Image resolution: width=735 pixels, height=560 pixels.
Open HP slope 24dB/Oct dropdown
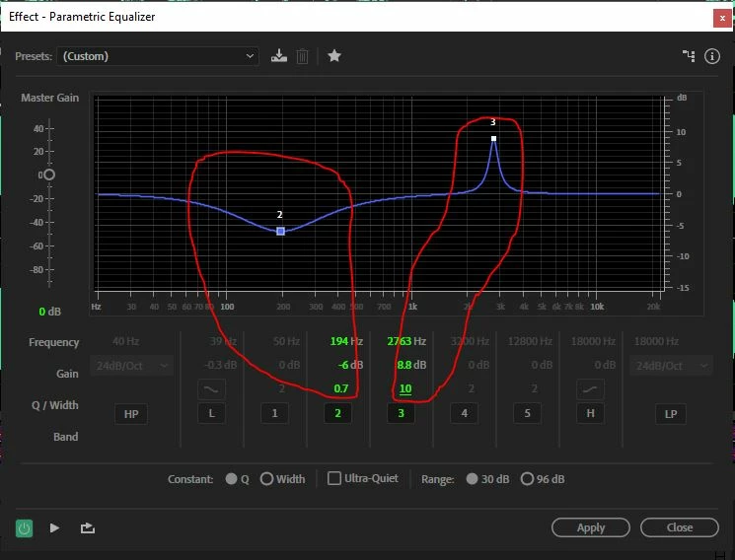(x=131, y=366)
